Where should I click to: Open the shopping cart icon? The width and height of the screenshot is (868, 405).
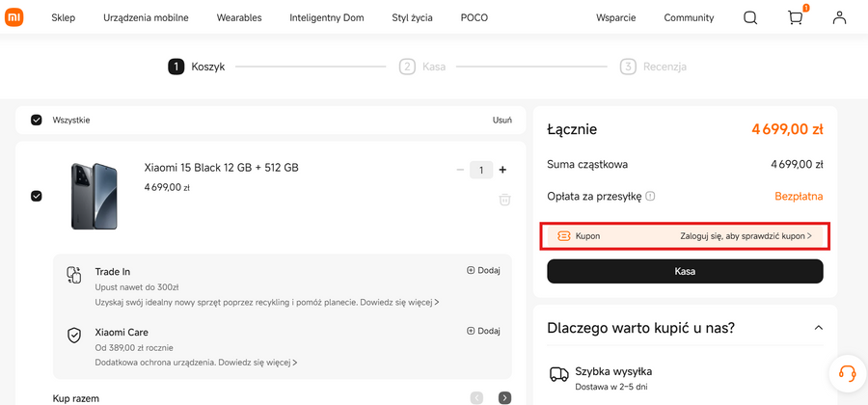(x=795, y=17)
